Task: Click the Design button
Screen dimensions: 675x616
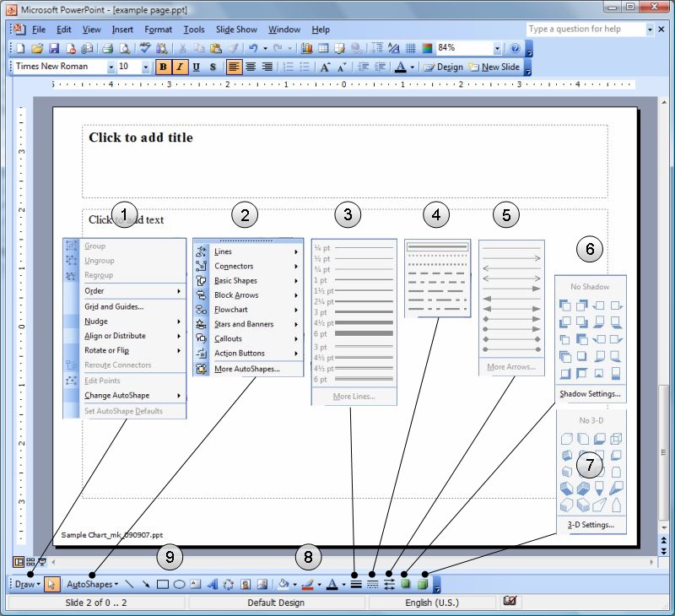Action: coord(444,68)
